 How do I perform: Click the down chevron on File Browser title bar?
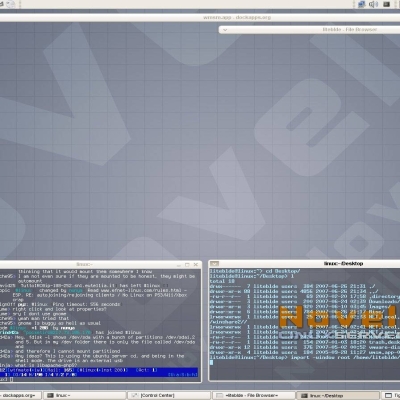pos(225,30)
